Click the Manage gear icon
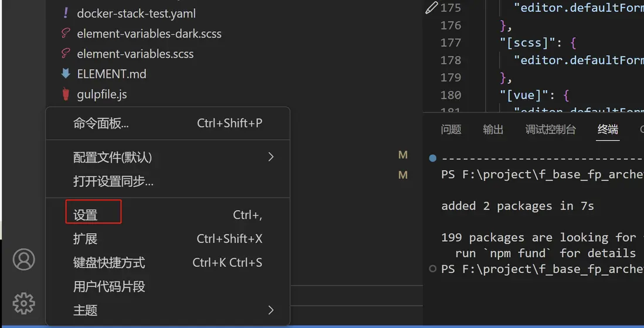This screenshot has height=328, width=644. click(23, 303)
